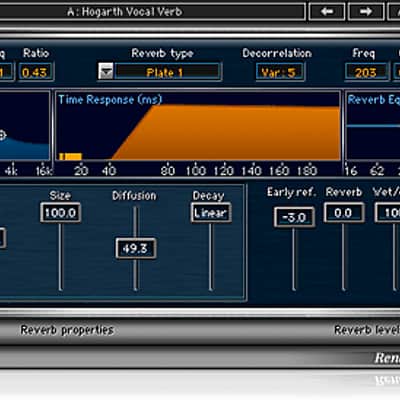Click the 80 ms tick on time axis

[x=168, y=171]
